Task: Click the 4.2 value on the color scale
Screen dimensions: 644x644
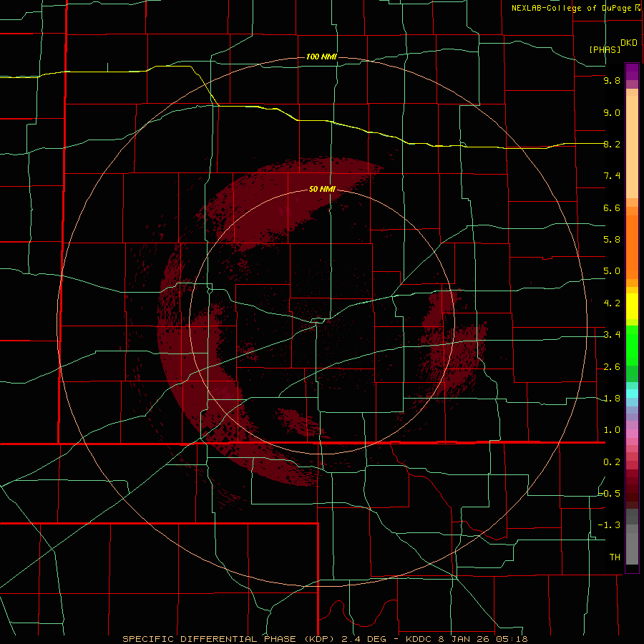Action: [612, 303]
